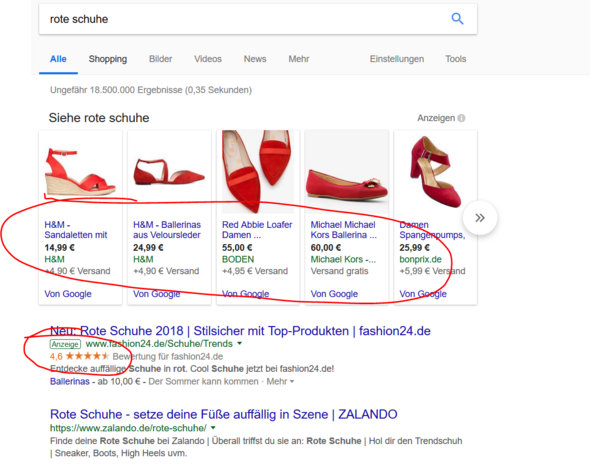The image size is (590, 471).
Task: Click the 4,6 star rating for fashion24.de
Action: pos(79,356)
